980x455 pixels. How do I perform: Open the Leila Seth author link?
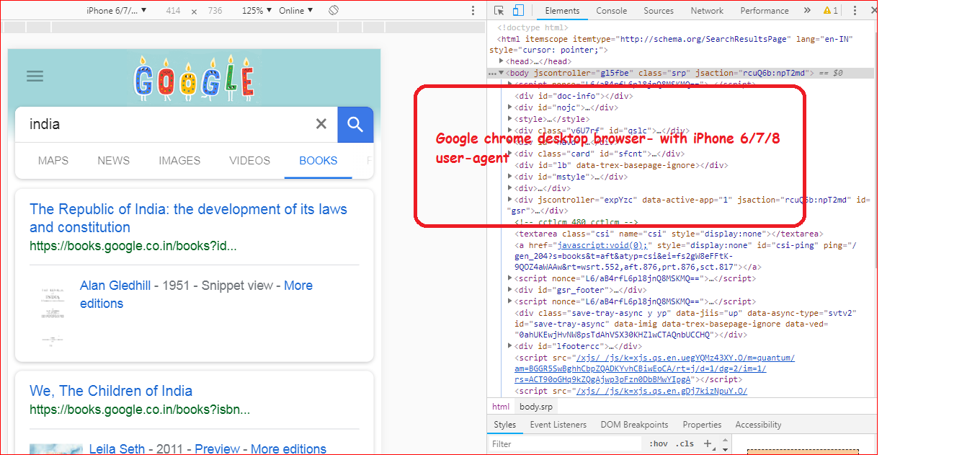[117, 449]
